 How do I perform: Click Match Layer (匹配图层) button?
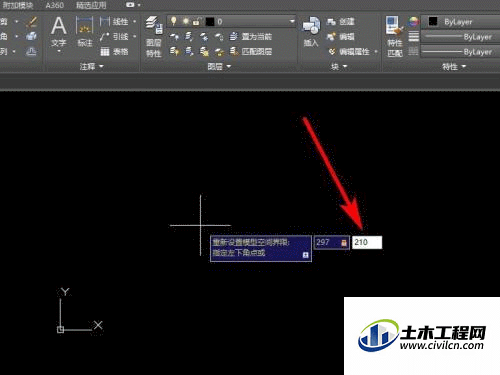(251, 51)
